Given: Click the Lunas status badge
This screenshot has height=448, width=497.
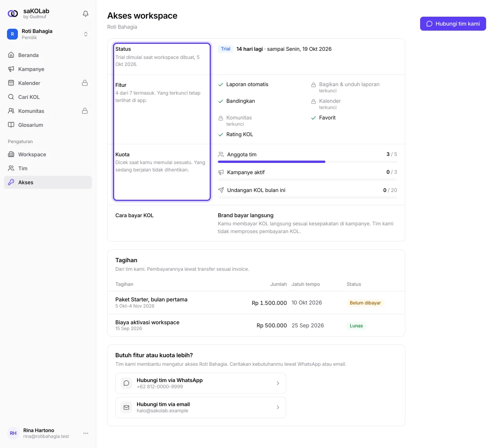Looking at the screenshot, I should [356, 326].
